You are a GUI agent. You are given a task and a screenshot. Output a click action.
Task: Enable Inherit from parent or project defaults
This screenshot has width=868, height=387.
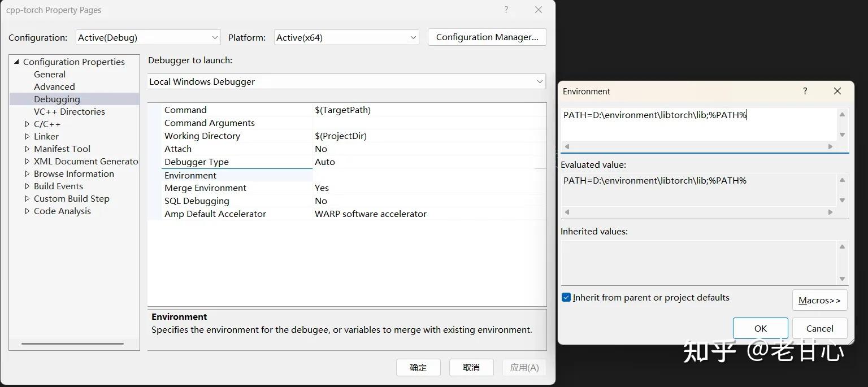pos(566,297)
